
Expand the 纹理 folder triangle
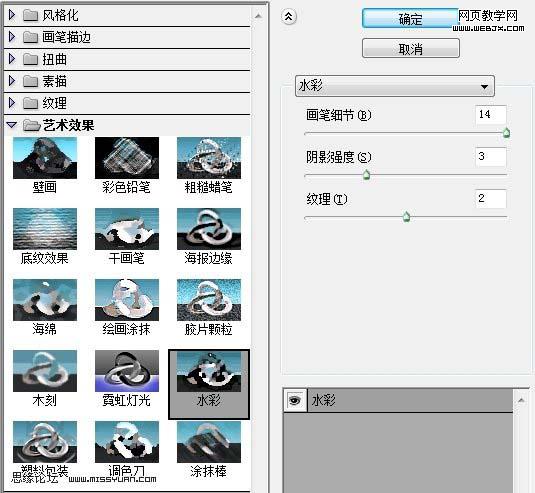(x=12, y=103)
